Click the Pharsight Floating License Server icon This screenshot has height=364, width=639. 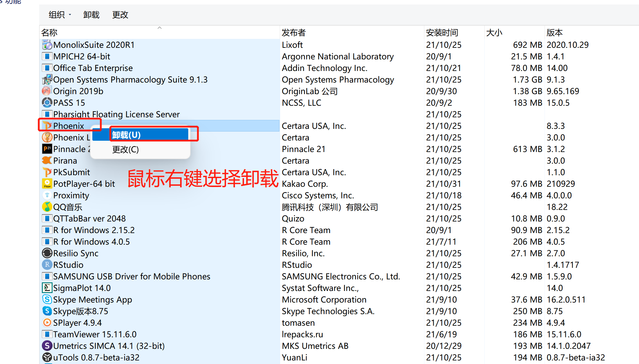pyautogui.click(x=47, y=114)
